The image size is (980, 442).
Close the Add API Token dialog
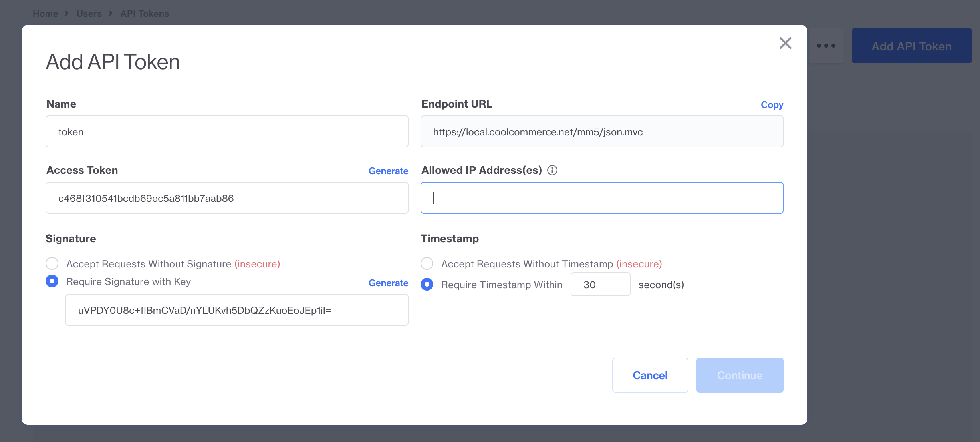785,43
